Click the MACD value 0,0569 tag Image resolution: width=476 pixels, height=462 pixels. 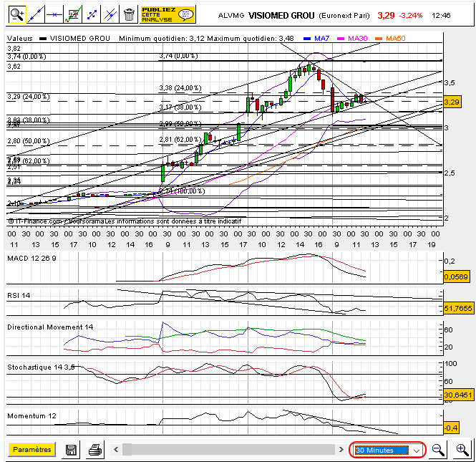coord(456,276)
